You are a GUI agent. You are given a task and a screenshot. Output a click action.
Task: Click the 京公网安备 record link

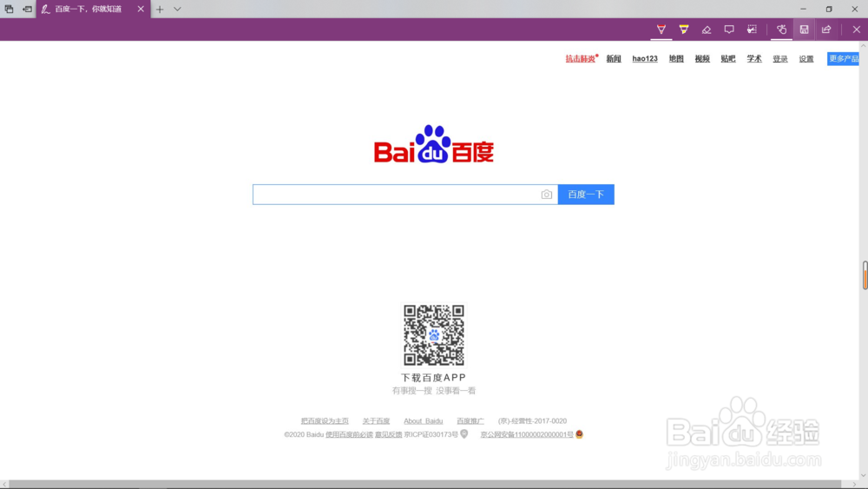[x=527, y=435]
